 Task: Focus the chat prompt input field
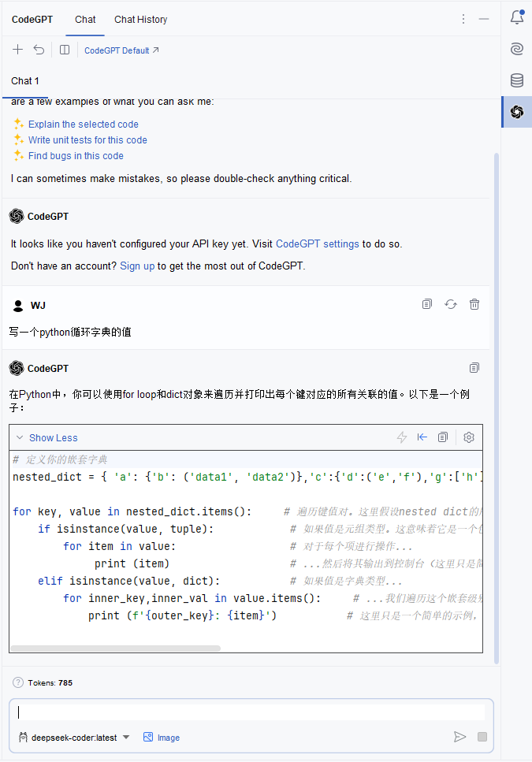(x=251, y=712)
